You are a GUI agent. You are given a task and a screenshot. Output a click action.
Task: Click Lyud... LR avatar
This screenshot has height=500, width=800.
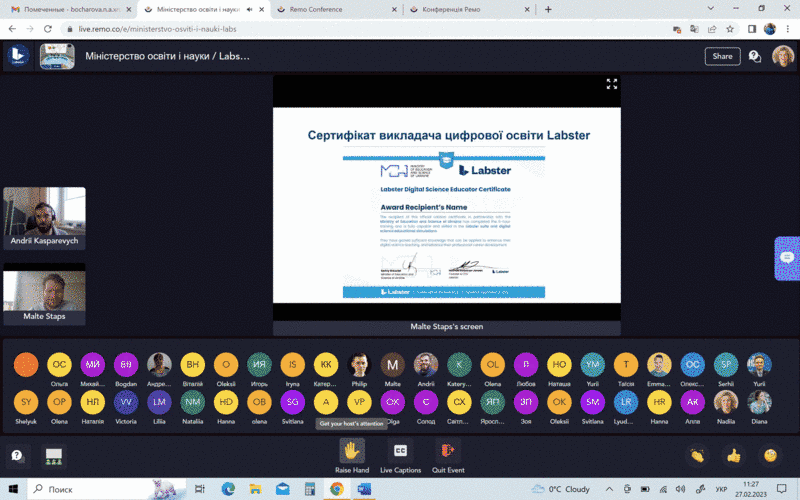click(x=626, y=402)
